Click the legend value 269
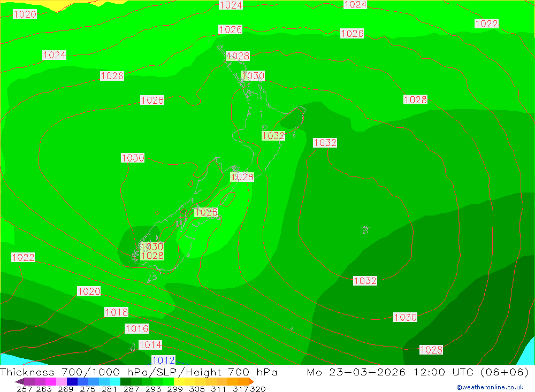This screenshot has width=535, height=392. (65, 389)
